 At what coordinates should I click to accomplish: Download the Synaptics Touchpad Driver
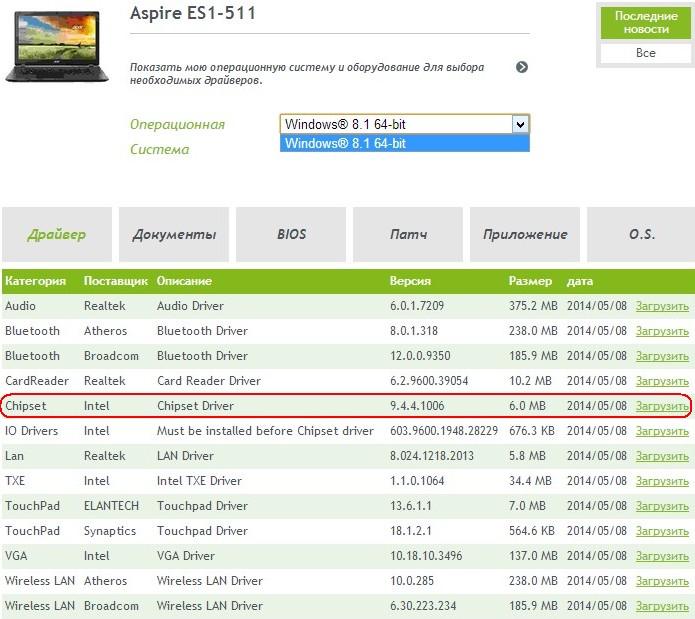coord(662,531)
